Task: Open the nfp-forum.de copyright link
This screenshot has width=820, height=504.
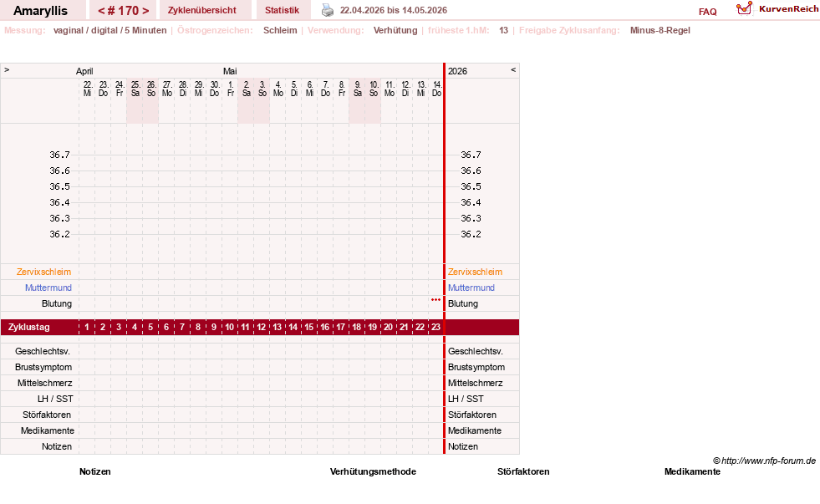Action: (x=764, y=461)
